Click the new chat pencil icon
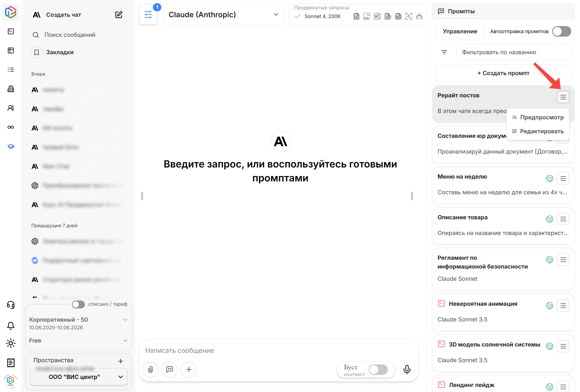Screen dimensions: 580x392 point(119,15)
